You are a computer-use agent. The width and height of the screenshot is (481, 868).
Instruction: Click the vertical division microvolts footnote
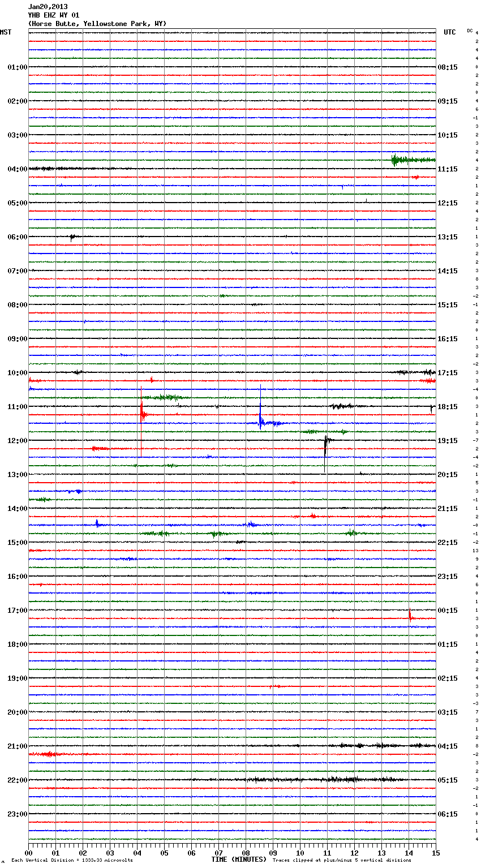(72, 861)
